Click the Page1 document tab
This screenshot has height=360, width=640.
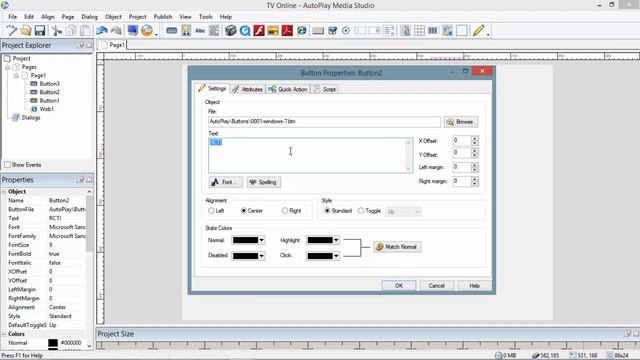(113, 45)
